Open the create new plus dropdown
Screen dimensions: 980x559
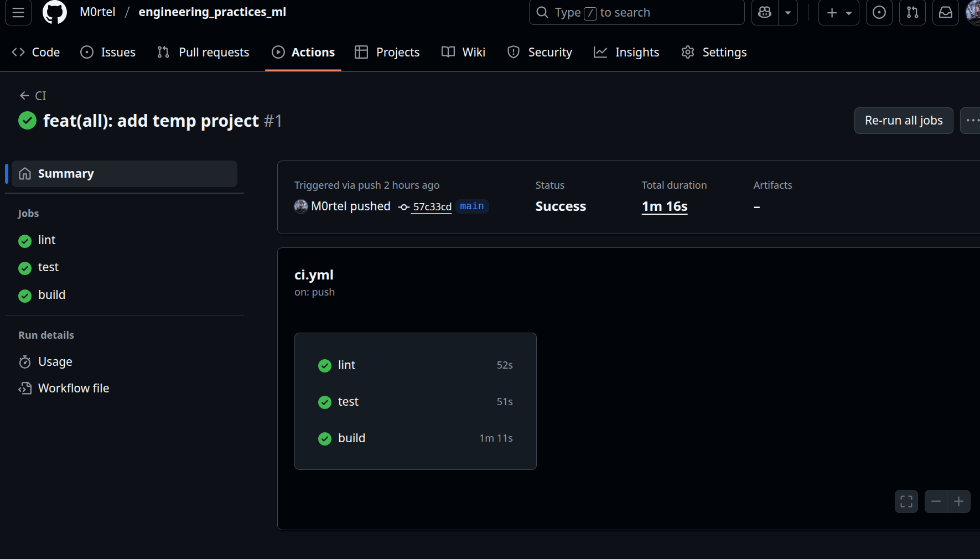click(x=838, y=12)
